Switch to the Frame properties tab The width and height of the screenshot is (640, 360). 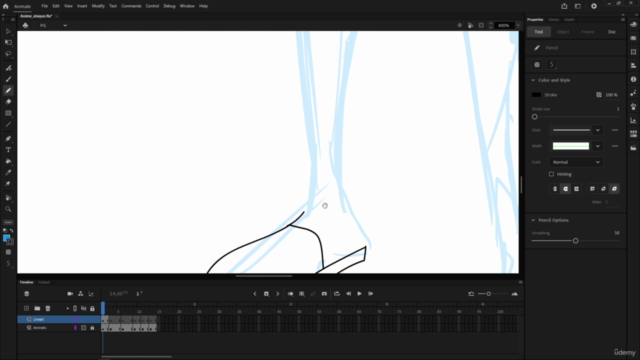(587, 32)
